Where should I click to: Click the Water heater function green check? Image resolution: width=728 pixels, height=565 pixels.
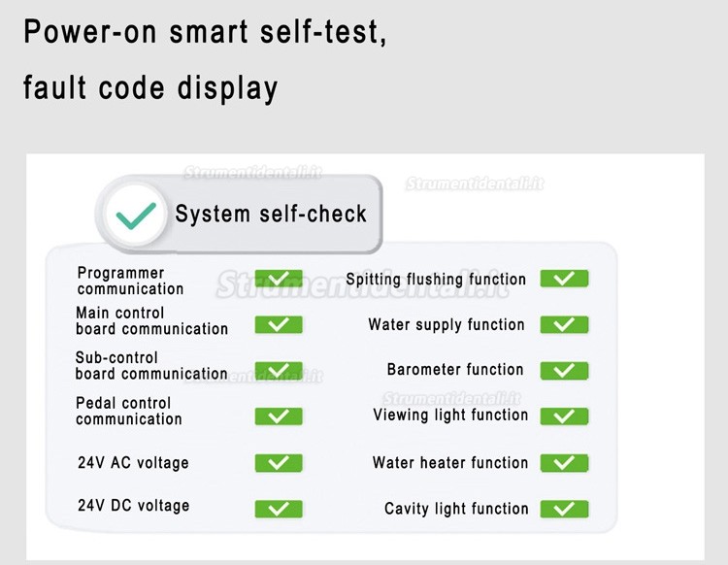pyautogui.click(x=564, y=463)
